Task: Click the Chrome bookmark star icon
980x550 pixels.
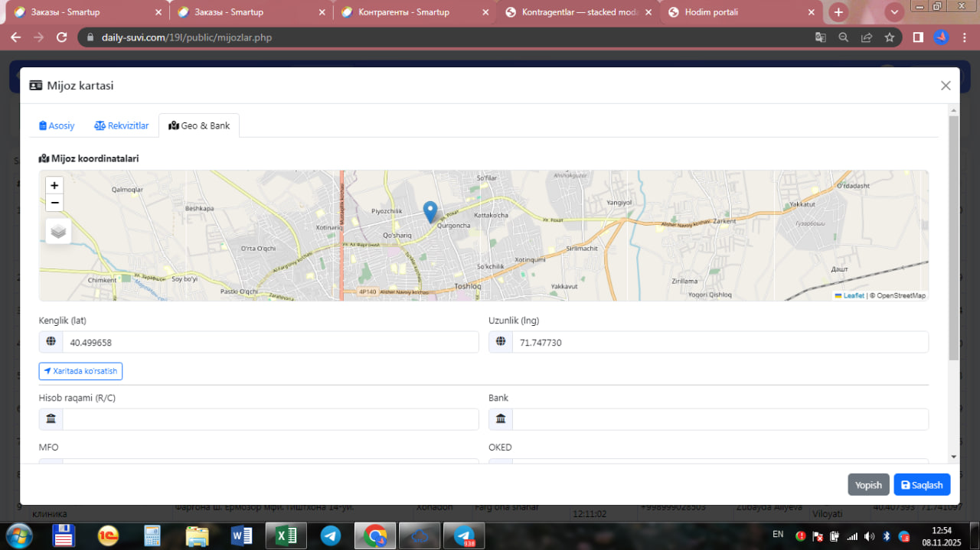Action: 889,37
